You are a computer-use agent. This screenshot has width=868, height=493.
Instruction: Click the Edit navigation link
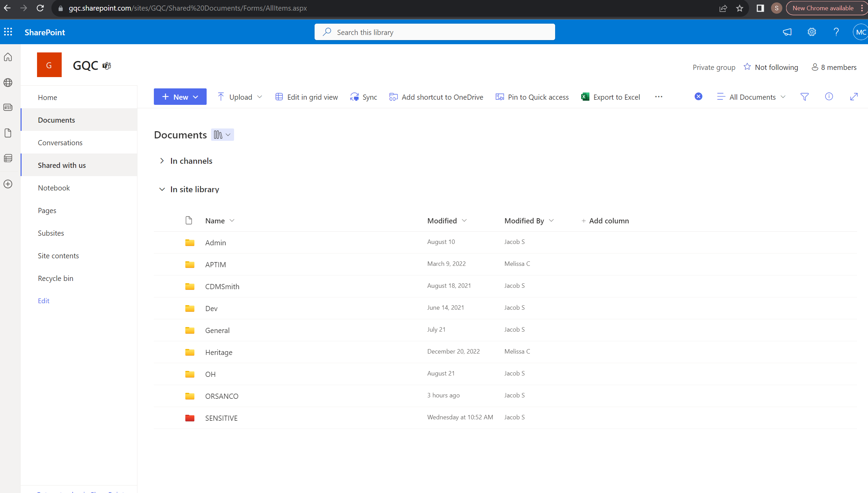pos(44,300)
